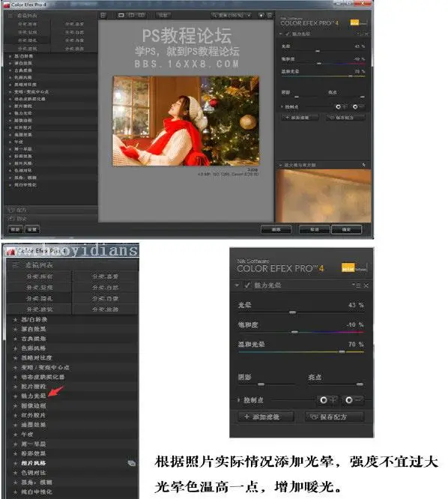Choose the 魅力光晕 filter in enlarged list
Viewport: 448px width, 499px height.
(34, 396)
